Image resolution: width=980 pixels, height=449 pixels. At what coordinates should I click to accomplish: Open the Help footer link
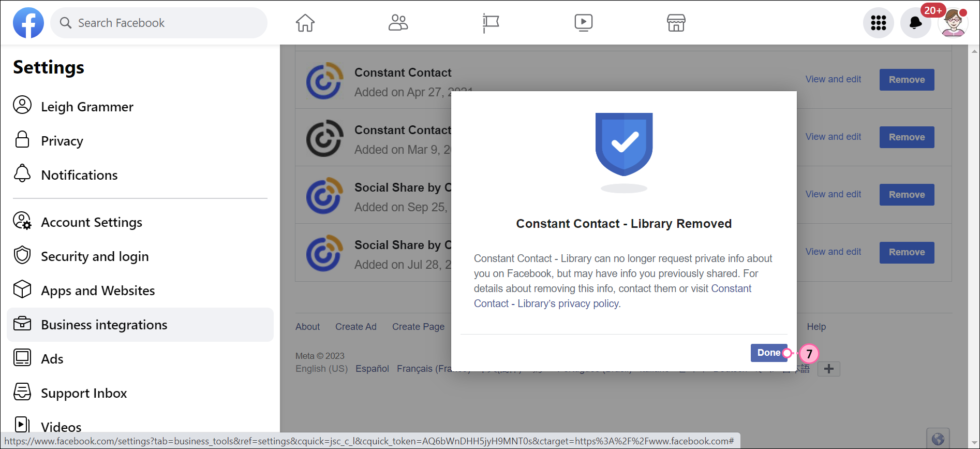816,327
